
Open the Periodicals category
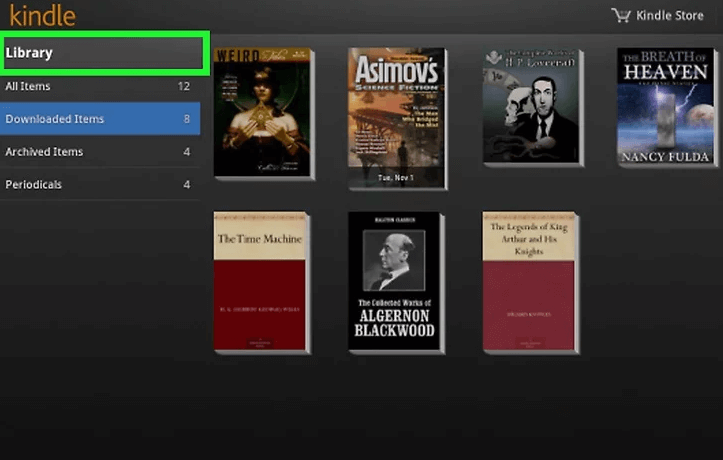coord(33,185)
